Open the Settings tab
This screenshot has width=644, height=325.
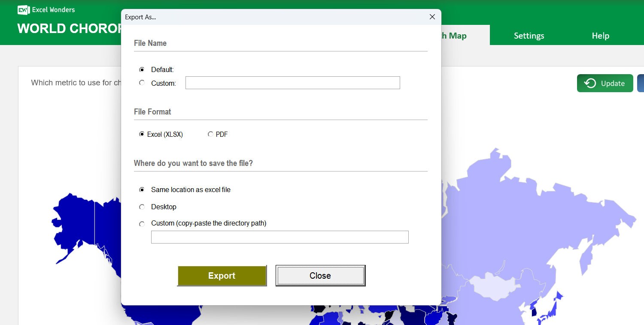pos(529,36)
